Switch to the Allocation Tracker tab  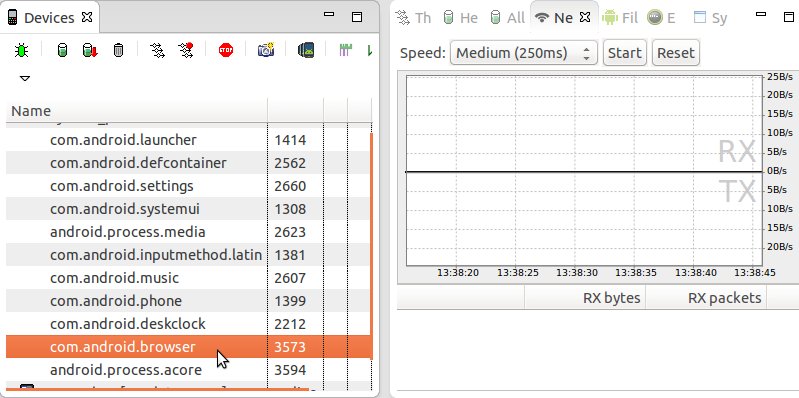tap(508, 18)
